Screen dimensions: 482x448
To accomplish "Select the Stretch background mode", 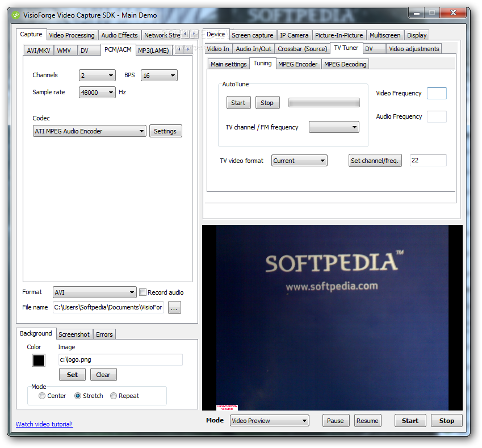I will (78, 396).
